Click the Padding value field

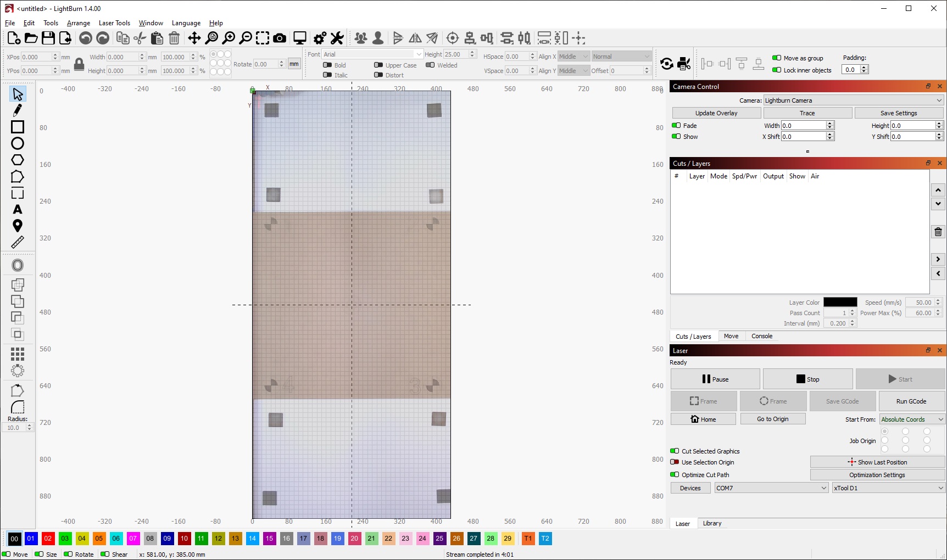click(x=855, y=70)
